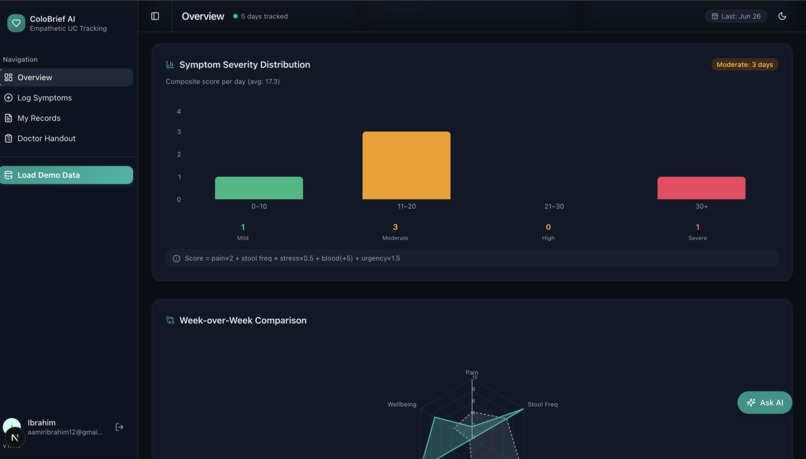Viewport: 806px width, 459px height.
Task: Click the "Symptom Severity Distribution" heading
Action: pyautogui.click(x=245, y=65)
